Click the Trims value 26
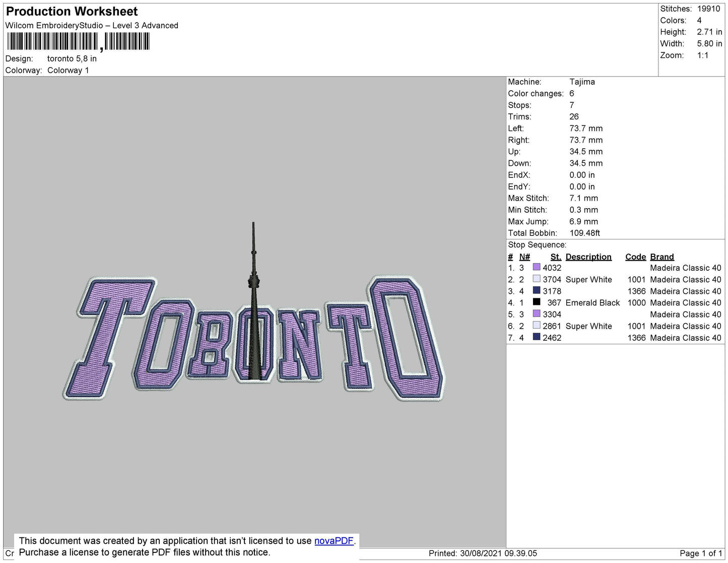 coord(574,116)
